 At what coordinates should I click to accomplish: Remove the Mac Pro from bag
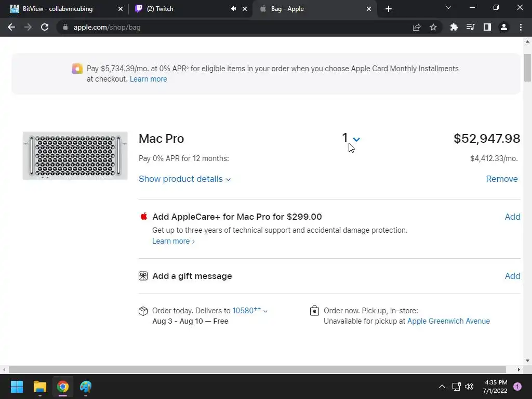[x=501, y=179]
